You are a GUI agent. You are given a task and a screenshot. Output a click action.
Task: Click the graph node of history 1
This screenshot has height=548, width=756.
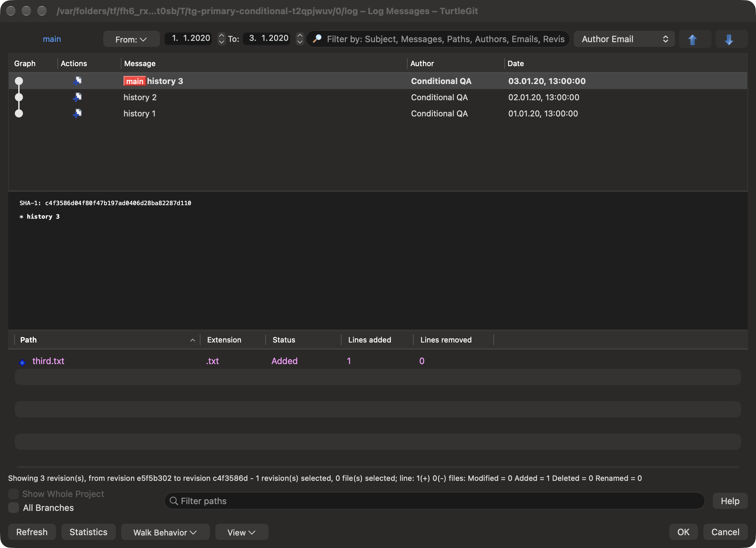(x=19, y=113)
